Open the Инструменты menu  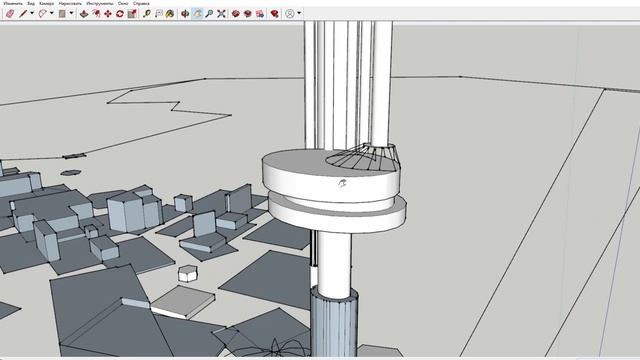pyautogui.click(x=100, y=3)
